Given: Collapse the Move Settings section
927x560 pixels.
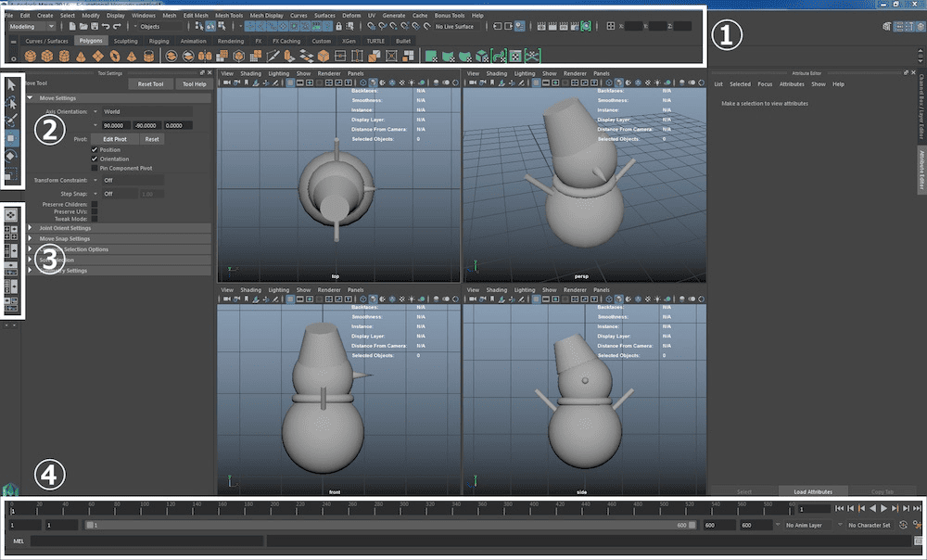Looking at the screenshot, I should [x=31, y=98].
